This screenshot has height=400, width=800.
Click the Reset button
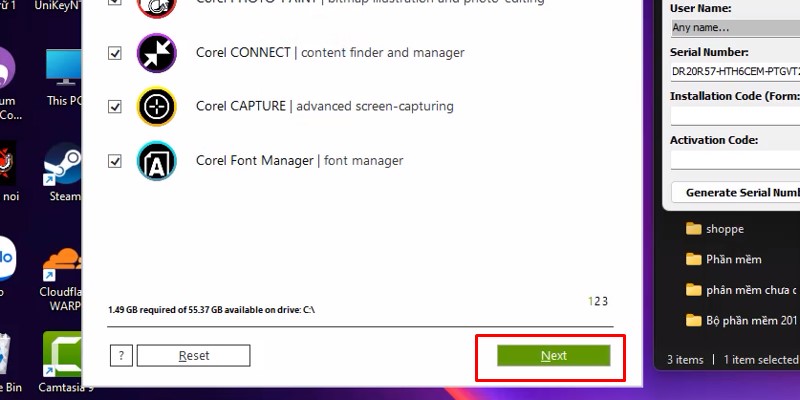(x=193, y=355)
